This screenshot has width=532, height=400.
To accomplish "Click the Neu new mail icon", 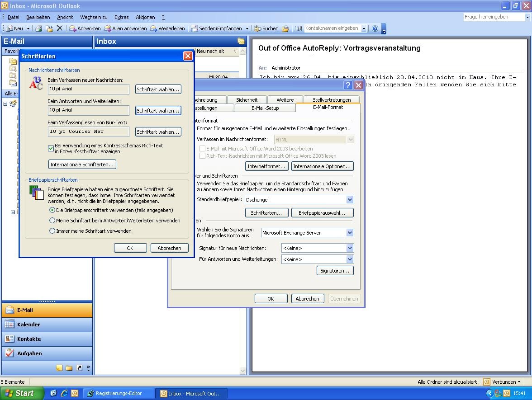I will click(10, 28).
